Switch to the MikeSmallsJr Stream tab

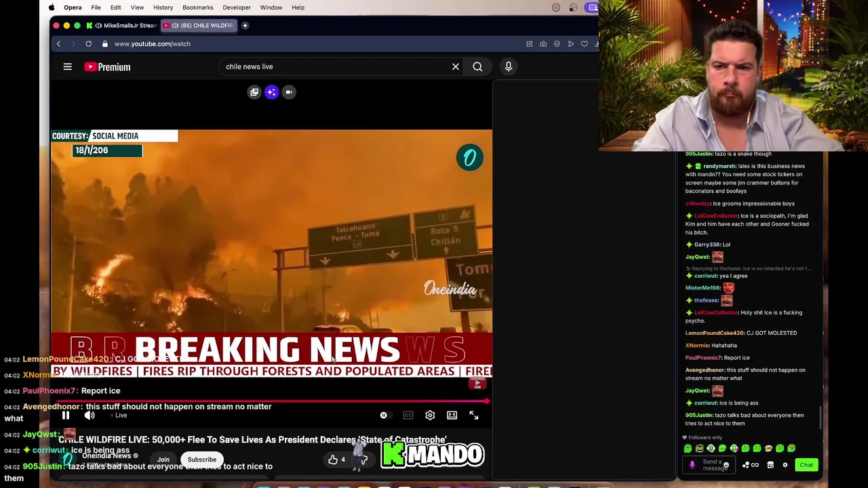122,26
